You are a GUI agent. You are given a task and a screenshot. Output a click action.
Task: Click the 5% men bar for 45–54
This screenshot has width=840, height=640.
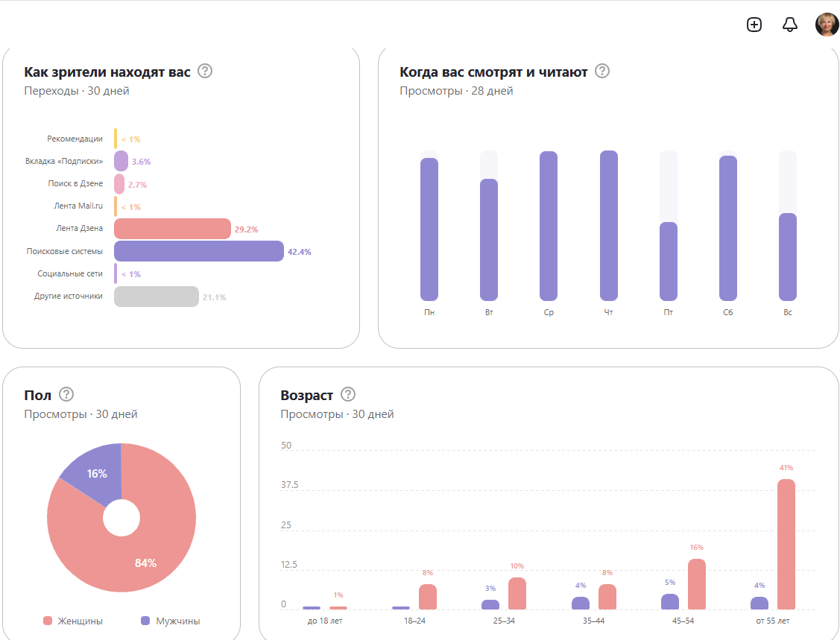pyautogui.click(x=670, y=601)
